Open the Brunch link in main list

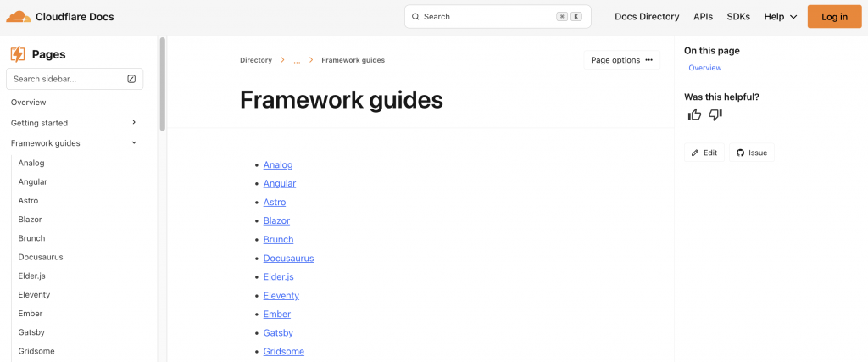[278, 239]
